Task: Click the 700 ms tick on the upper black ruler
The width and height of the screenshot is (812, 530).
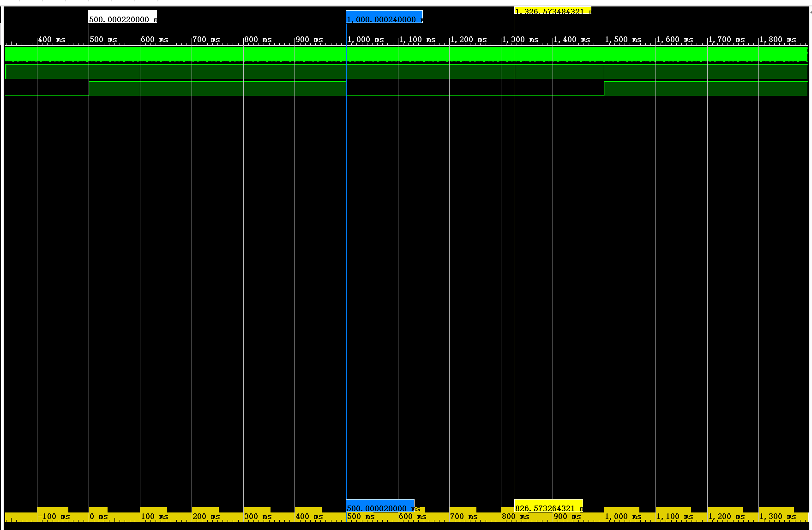Action: click(x=206, y=40)
